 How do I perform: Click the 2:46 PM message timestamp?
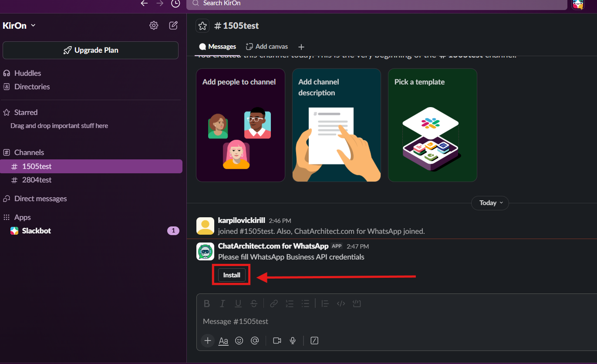pos(280,221)
